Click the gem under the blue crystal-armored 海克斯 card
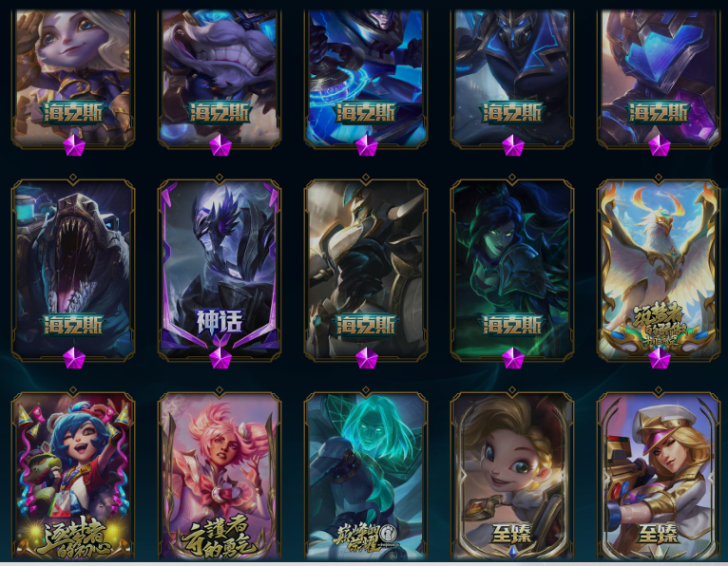Screen dimensions: 728x566 point(660,145)
